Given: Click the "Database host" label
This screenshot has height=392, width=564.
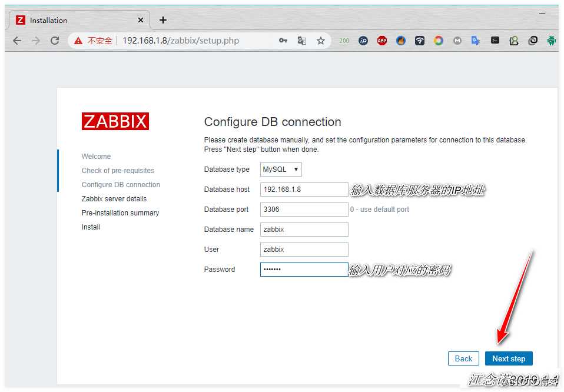Looking at the screenshot, I should (x=227, y=190).
